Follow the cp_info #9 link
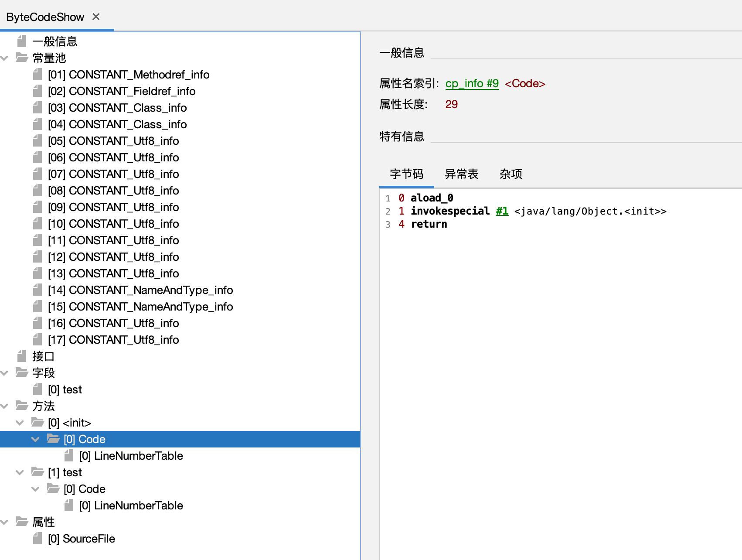742x560 pixels. [472, 83]
